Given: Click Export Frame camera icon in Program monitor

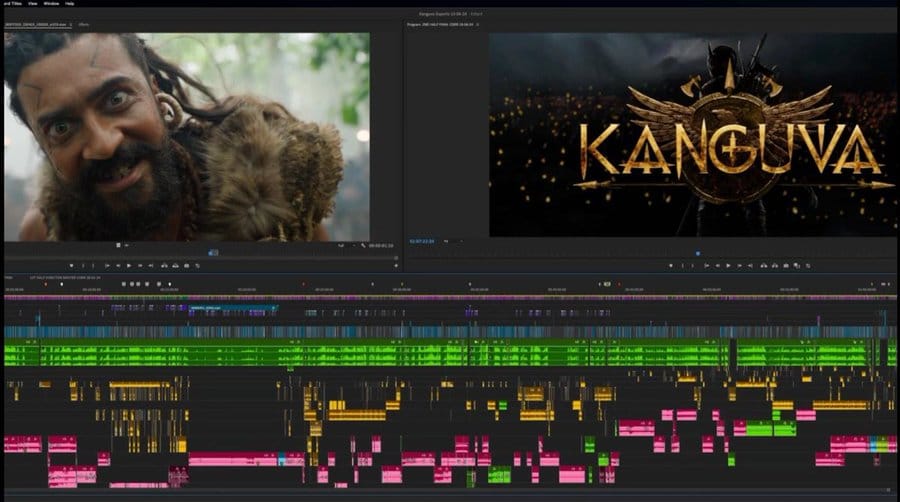Looking at the screenshot, I should pyautogui.click(x=786, y=265).
